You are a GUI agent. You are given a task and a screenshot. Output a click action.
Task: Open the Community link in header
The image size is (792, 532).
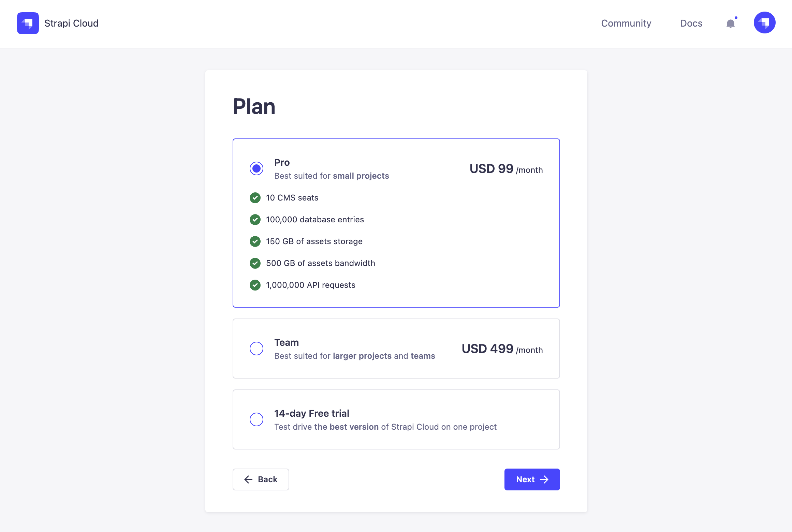(626, 23)
